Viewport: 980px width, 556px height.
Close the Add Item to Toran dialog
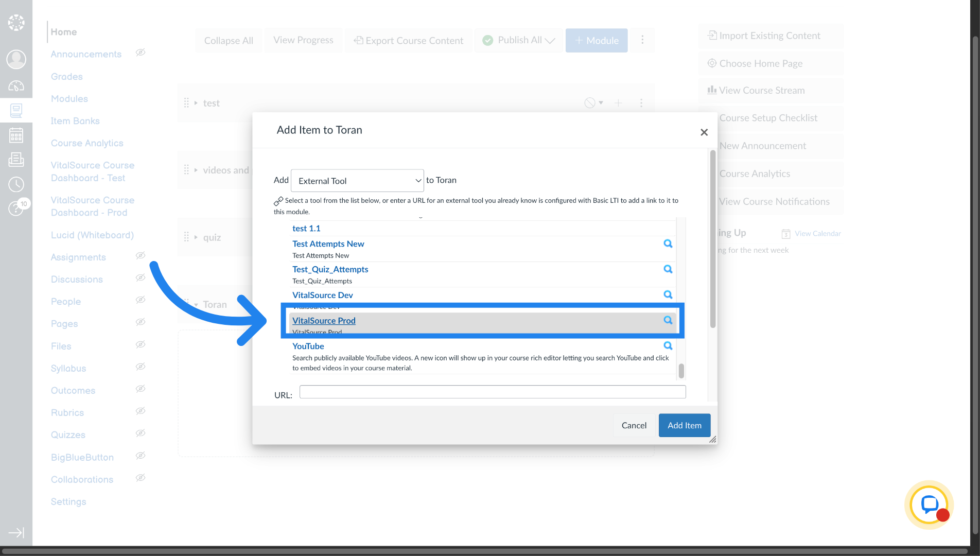(704, 132)
